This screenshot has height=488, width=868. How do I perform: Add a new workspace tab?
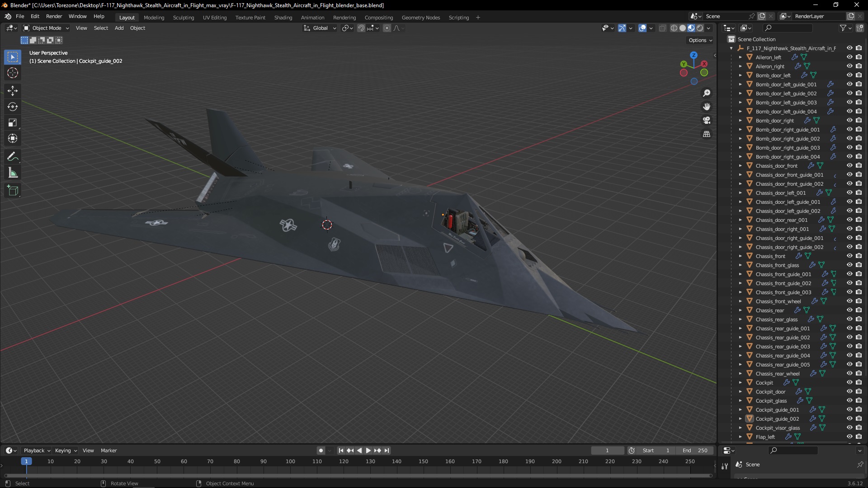pos(478,18)
